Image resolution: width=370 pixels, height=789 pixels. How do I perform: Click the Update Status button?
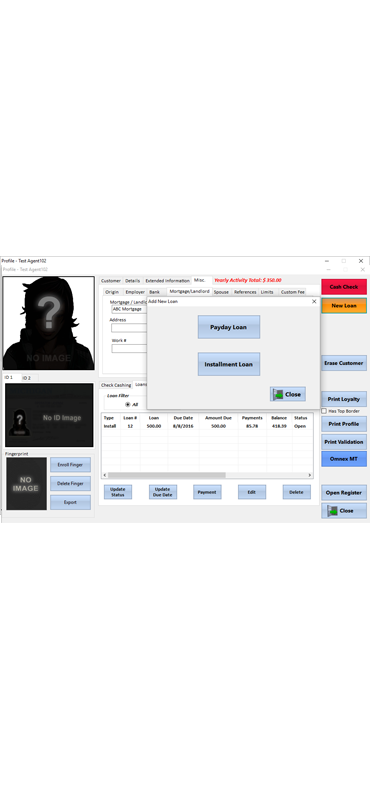tap(118, 492)
